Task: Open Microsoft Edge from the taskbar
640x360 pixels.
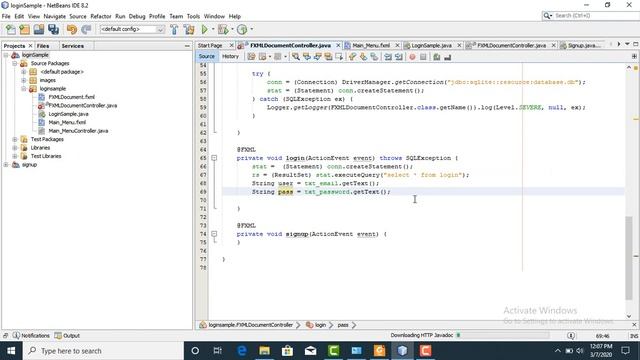Action: point(242,351)
